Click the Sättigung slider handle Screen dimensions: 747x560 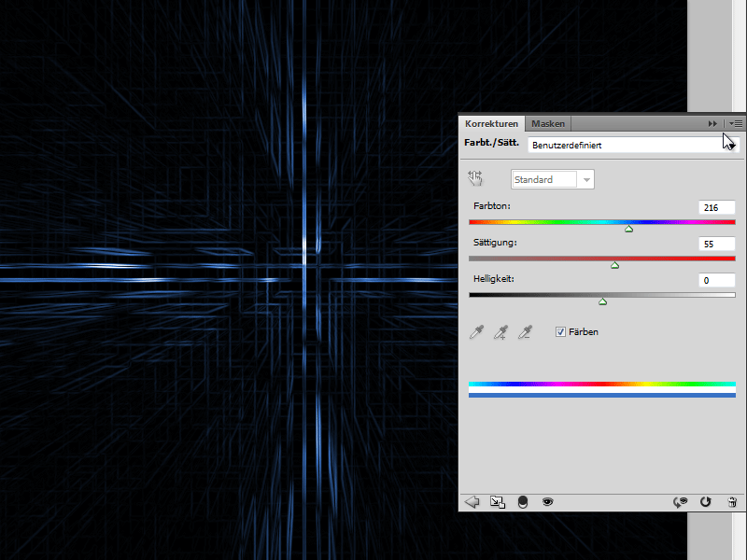pos(615,265)
